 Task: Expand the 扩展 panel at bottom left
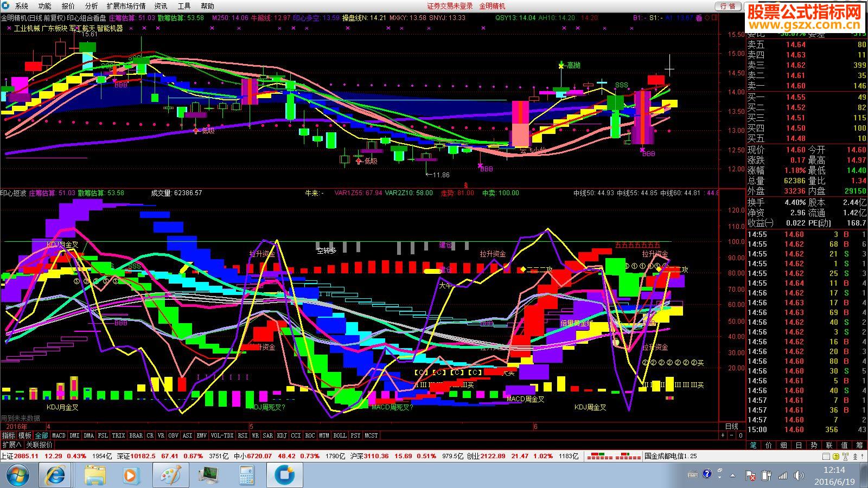coord(11,445)
